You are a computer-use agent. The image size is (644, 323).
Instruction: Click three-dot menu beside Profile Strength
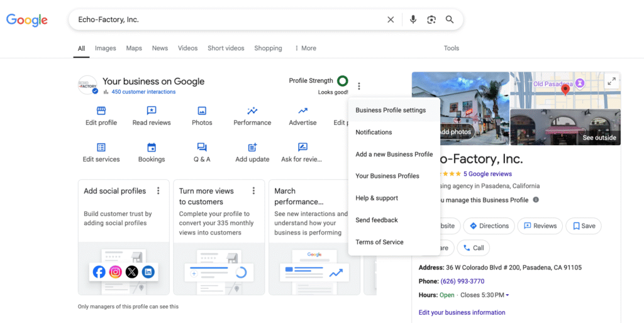pos(359,86)
